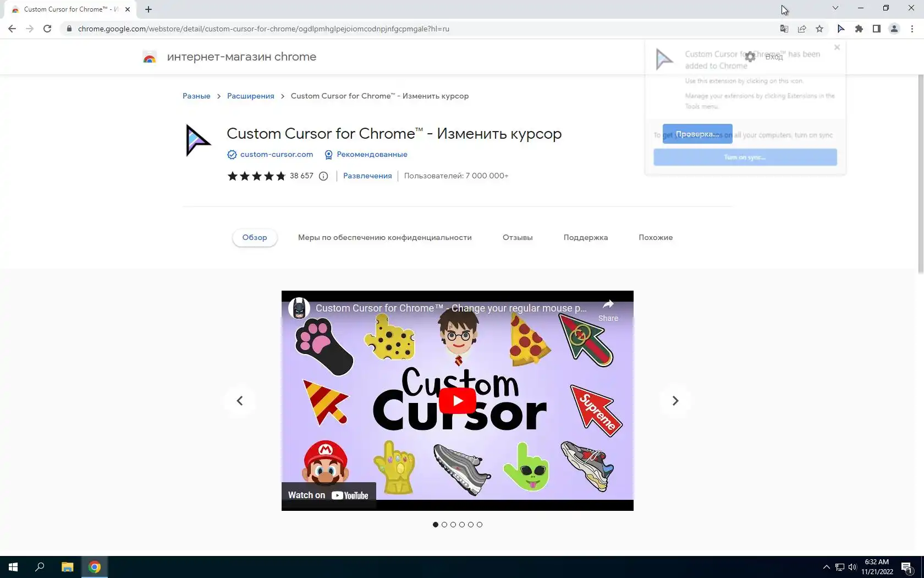Screen dimensions: 924x578
Task: Open the Windows Start menu
Action: 13,567
